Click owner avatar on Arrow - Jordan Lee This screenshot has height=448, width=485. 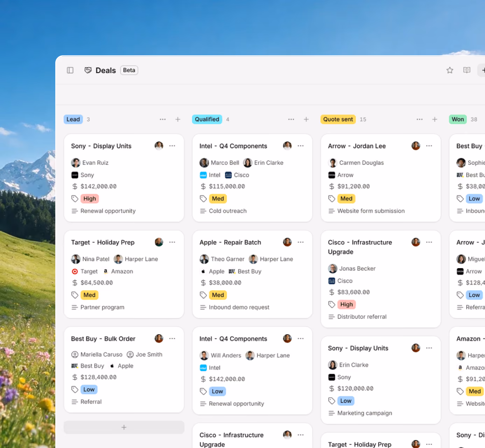tap(416, 146)
